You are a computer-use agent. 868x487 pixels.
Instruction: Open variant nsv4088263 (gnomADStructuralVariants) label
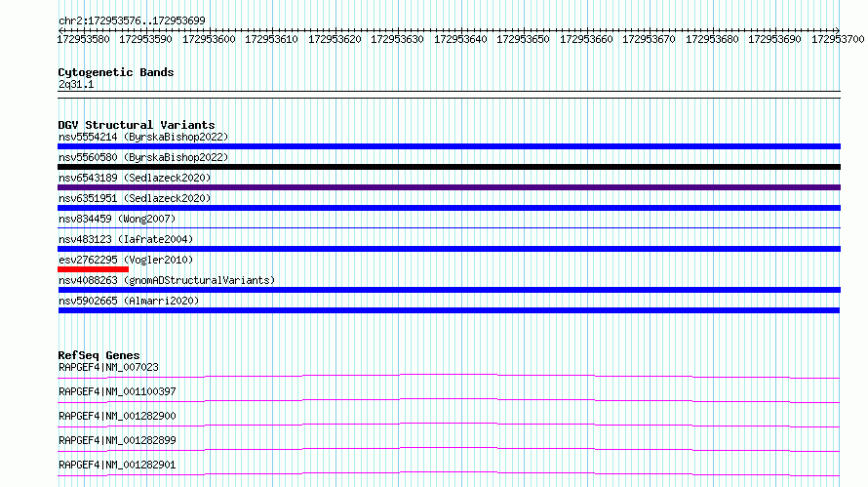167,280
